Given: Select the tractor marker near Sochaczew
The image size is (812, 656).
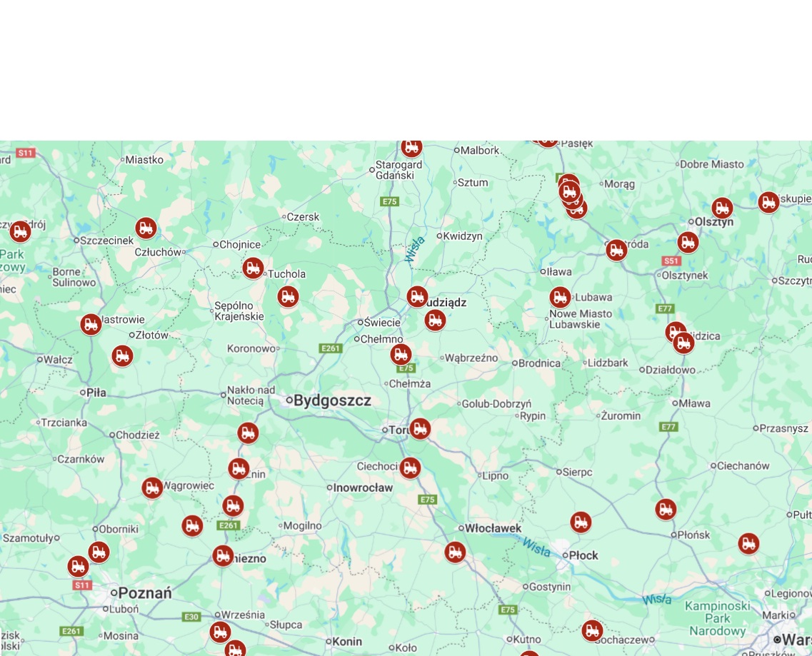Looking at the screenshot, I should point(592,630).
